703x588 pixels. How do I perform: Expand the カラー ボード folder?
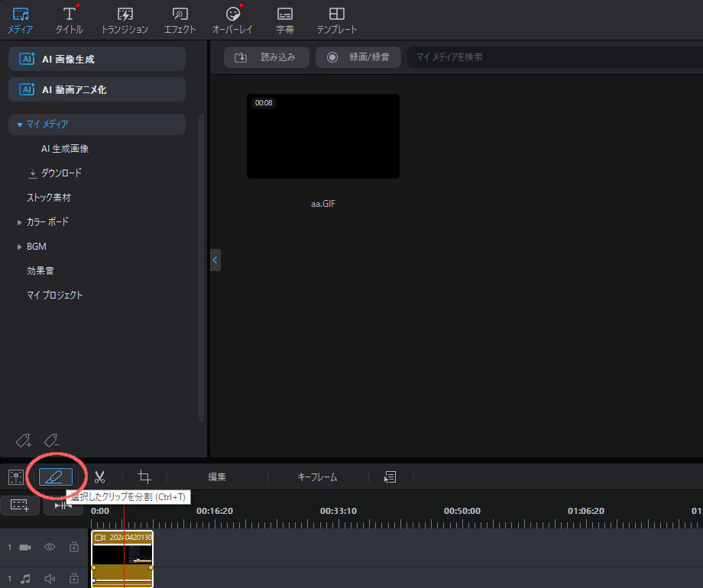[x=20, y=222]
